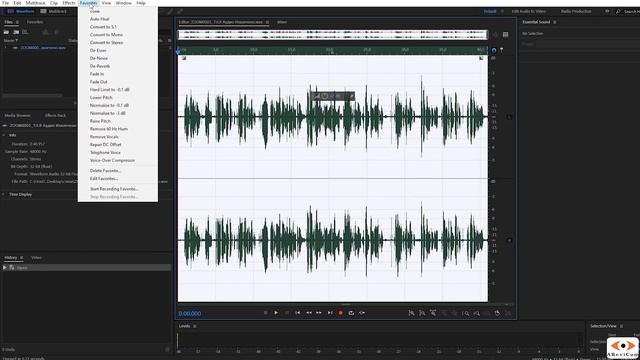The image size is (640, 360).
Task: Move playhead to previous marker
Action: [x=298, y=313]
